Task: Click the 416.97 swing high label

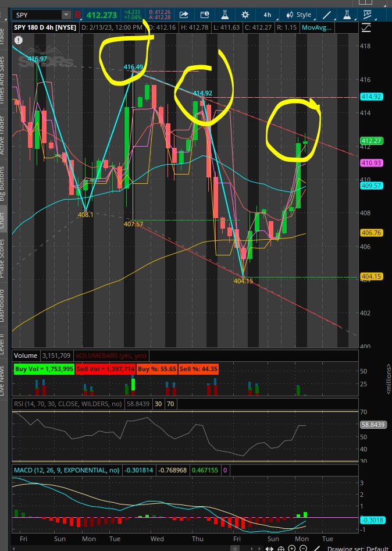Action: [37, 59]
